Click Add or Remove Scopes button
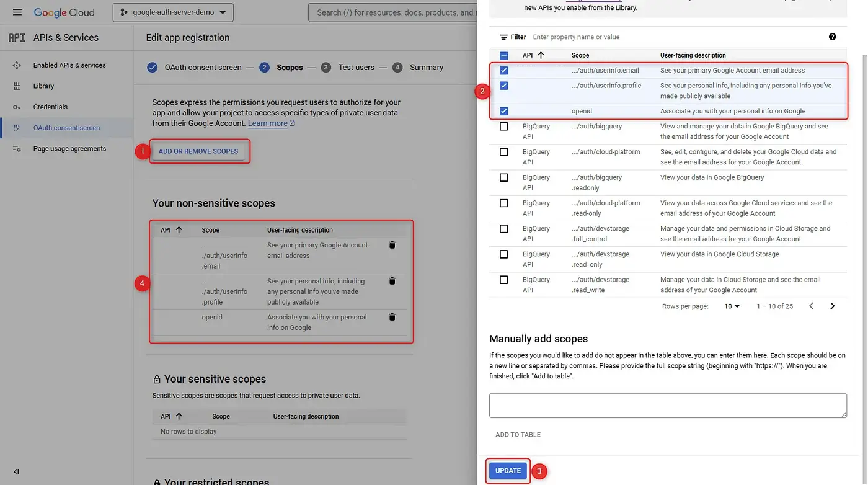 (x=198, y=151)
